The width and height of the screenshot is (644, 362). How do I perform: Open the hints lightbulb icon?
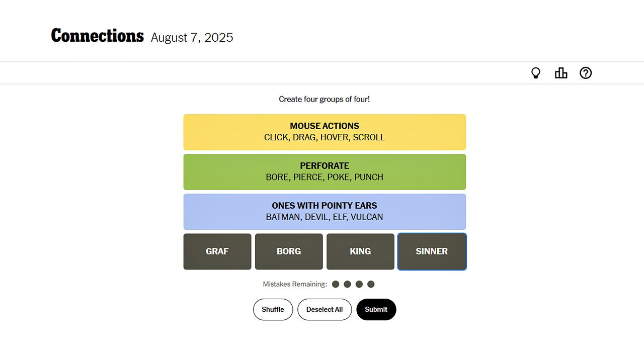536,73
